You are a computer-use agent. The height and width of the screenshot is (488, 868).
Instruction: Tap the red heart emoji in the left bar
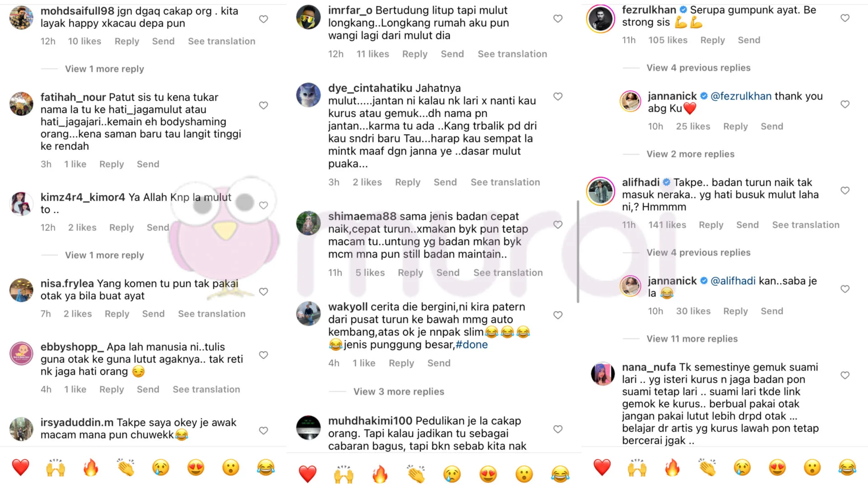click(20, 468)
